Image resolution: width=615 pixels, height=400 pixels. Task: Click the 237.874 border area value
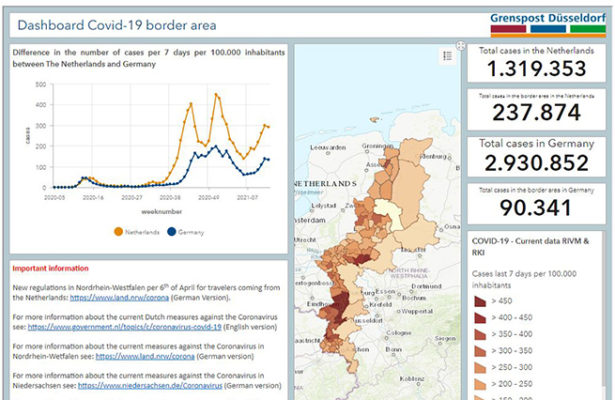(x=537, y=113)
